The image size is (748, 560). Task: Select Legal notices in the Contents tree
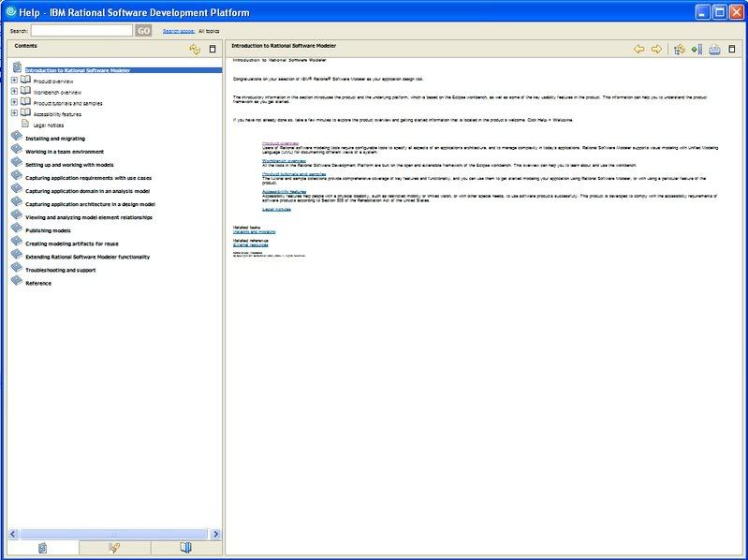49,125
